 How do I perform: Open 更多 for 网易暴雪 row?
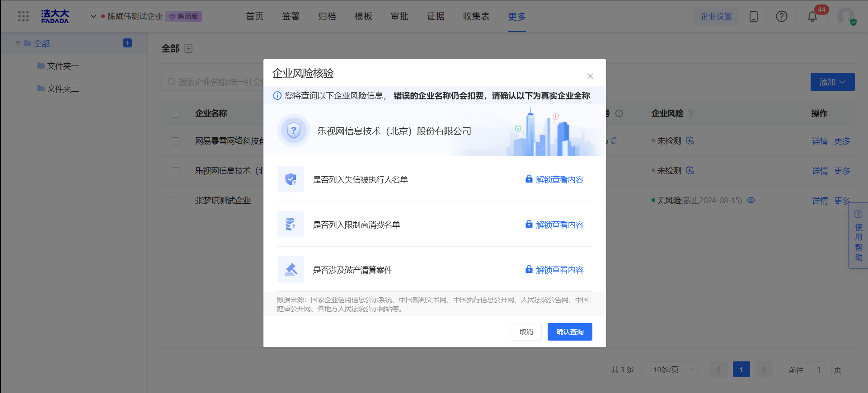[x=842, y=141]
